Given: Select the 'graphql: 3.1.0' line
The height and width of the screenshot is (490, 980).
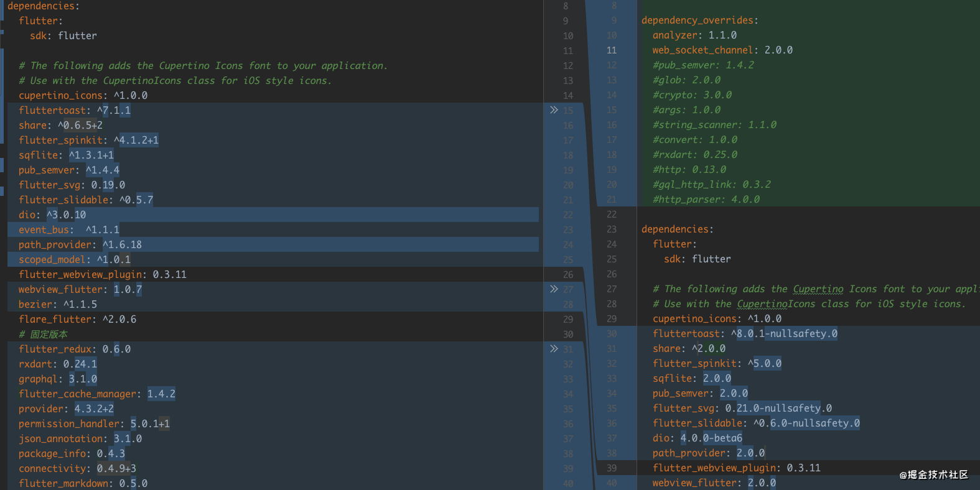Looking at the screenshot, I should (x=58, y=379).
